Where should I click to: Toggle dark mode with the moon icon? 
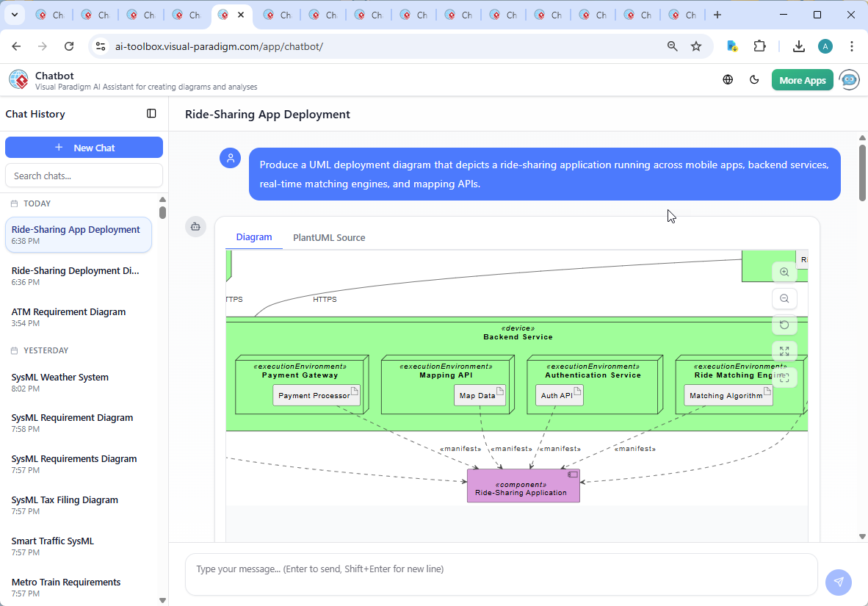(754, 79)
